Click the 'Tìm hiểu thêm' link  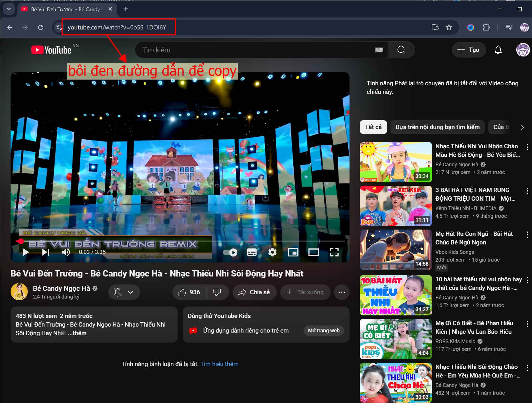pyautogui.click(x=219, y=364)
